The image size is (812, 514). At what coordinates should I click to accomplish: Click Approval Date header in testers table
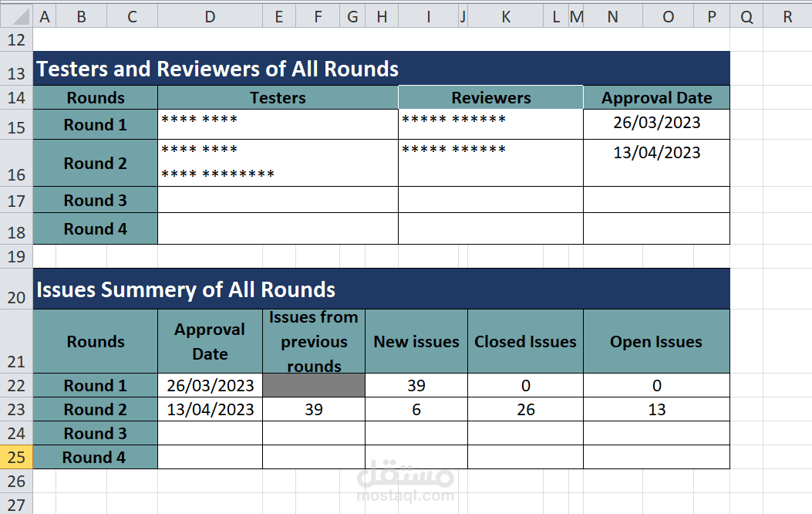[657, 97]
